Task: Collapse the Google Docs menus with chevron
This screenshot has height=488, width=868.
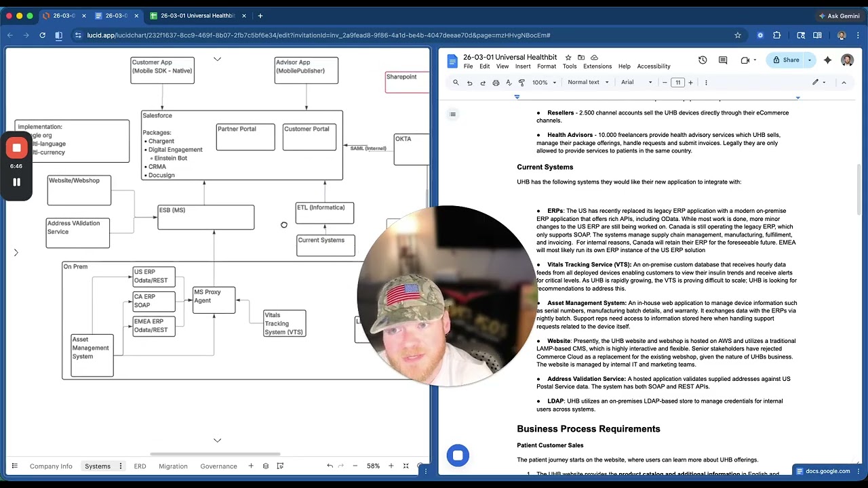Action: click(844, 83)
